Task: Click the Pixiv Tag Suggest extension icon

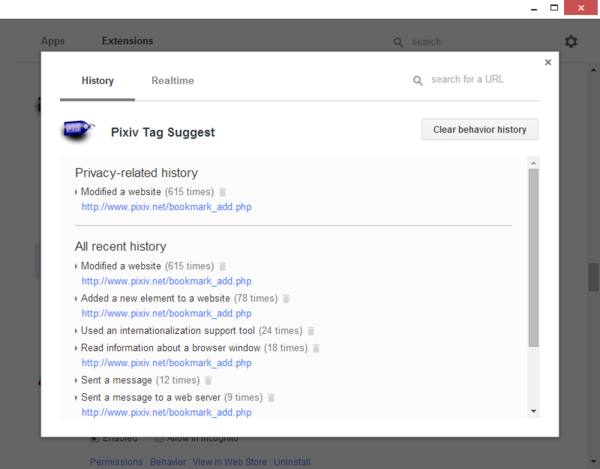Action: tap(78, 130)
